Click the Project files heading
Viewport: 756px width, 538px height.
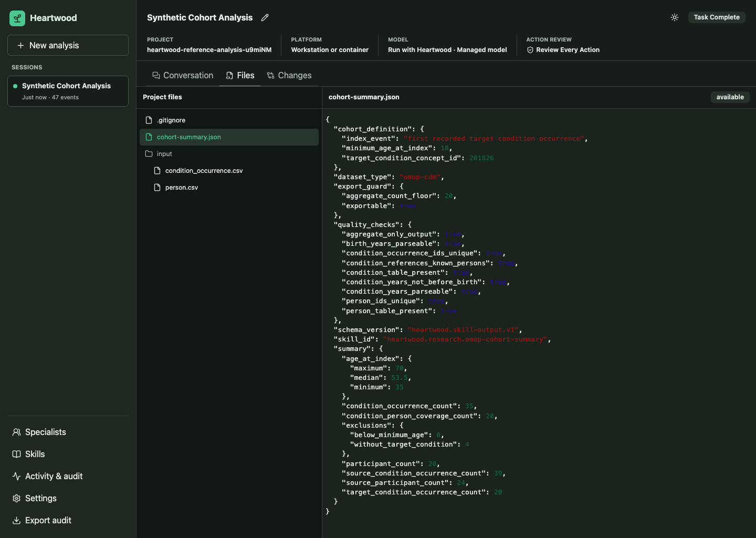tap(162, 97)
